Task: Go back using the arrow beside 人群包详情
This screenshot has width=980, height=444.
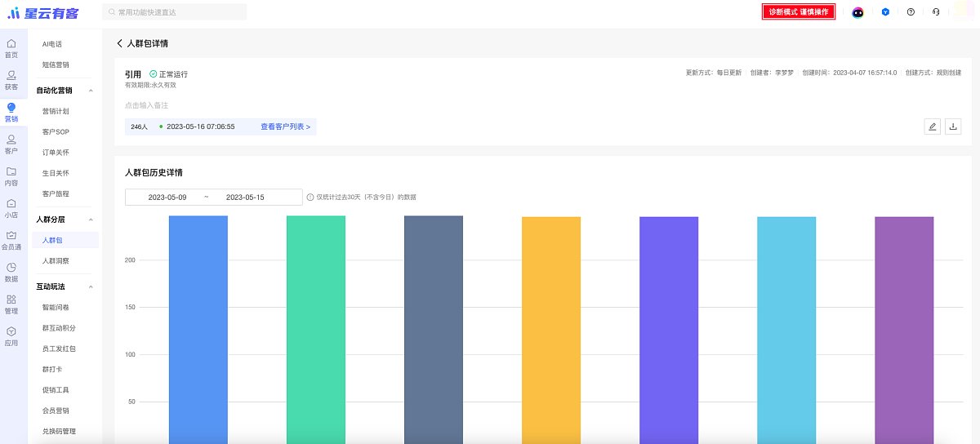Action: [119, 43]
